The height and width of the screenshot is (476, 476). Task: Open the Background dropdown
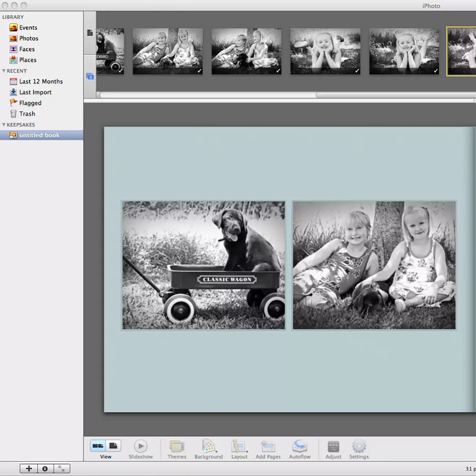pyautogui.click(x=208, y=449)
